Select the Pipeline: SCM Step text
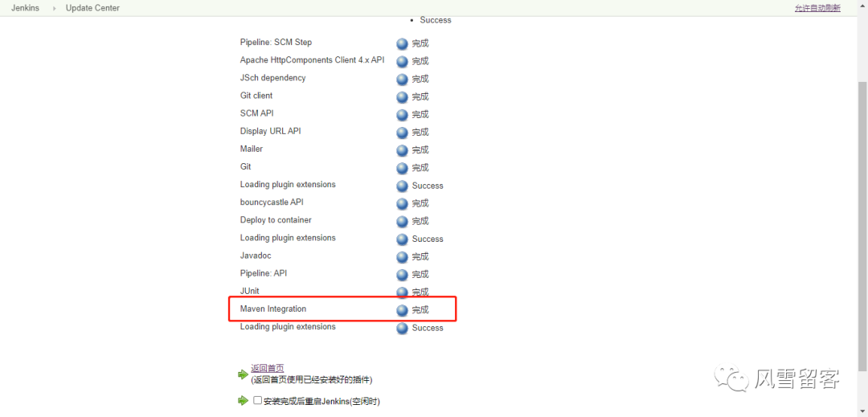 (276, 42)
